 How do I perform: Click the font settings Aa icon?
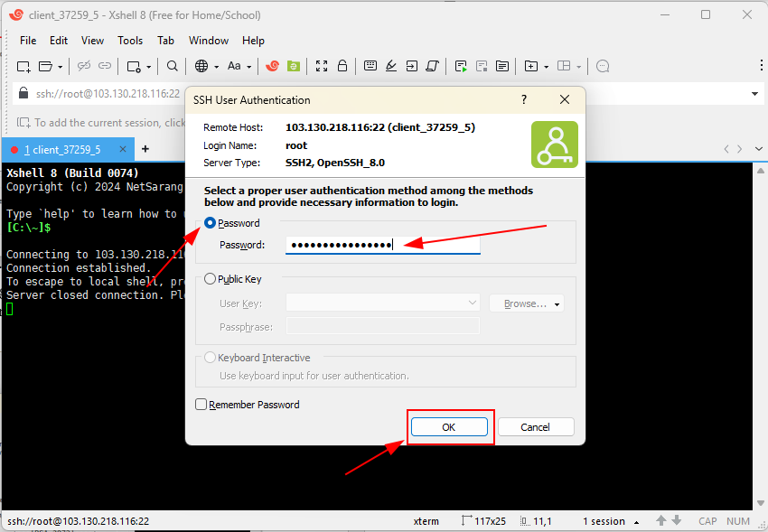point(235,66)
